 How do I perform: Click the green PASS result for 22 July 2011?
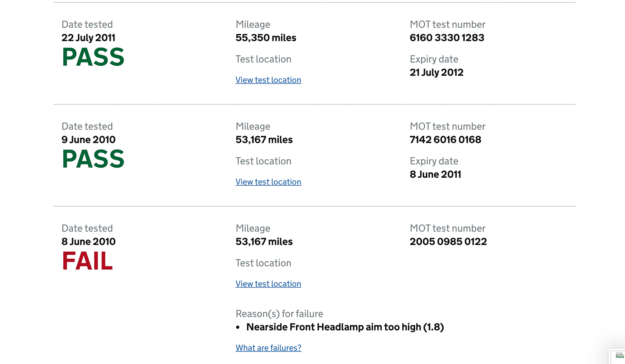pos(93,57)
